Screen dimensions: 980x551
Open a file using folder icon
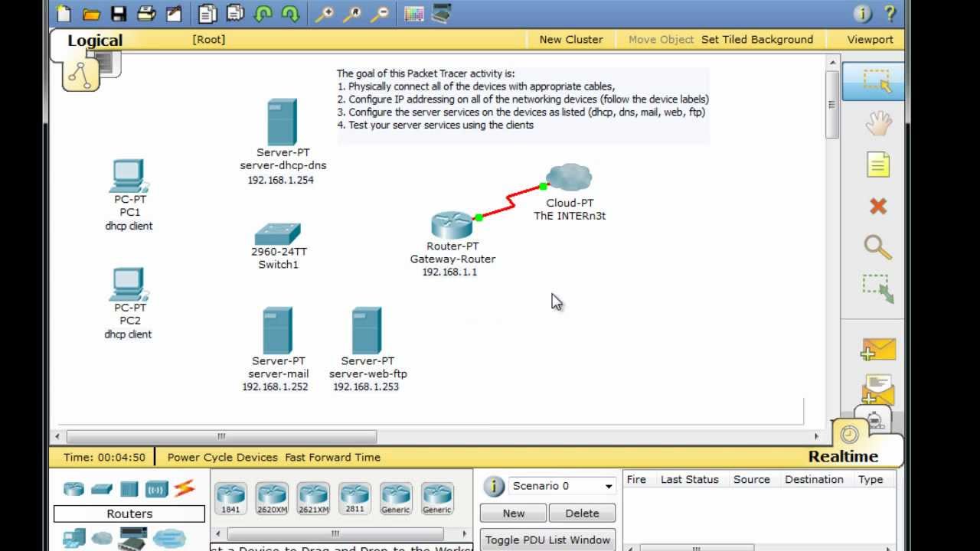[x=91, y=13]
